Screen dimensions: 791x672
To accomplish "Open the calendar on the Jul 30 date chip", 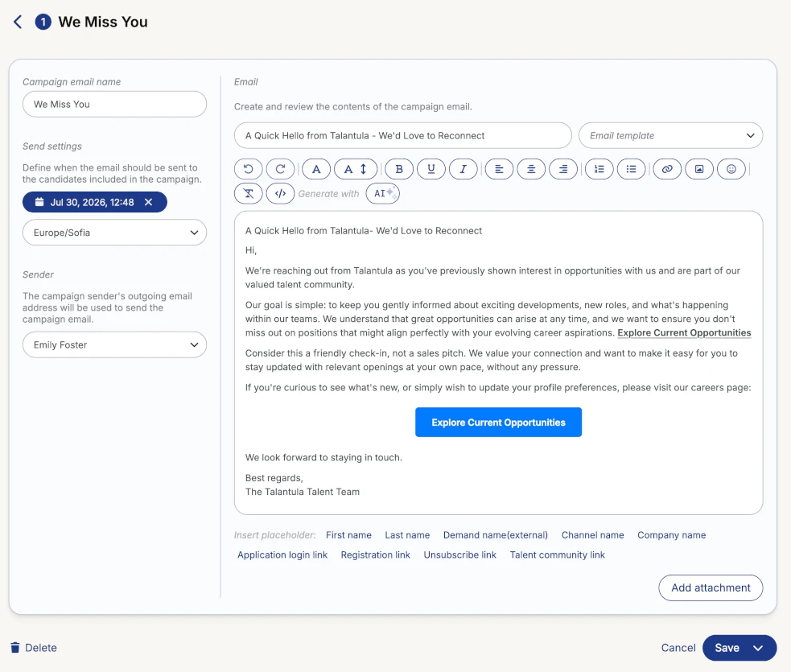I will [39, 202].
